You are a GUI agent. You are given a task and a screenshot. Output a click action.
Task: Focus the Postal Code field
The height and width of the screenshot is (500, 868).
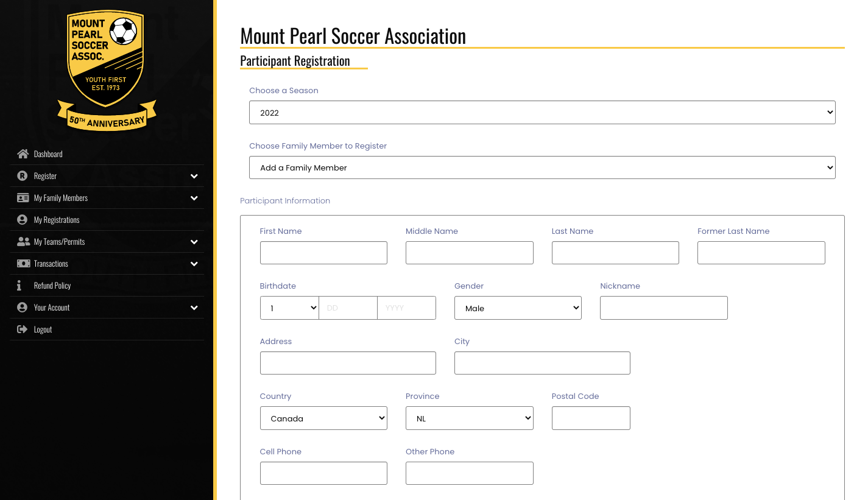(x=591, y=418)
